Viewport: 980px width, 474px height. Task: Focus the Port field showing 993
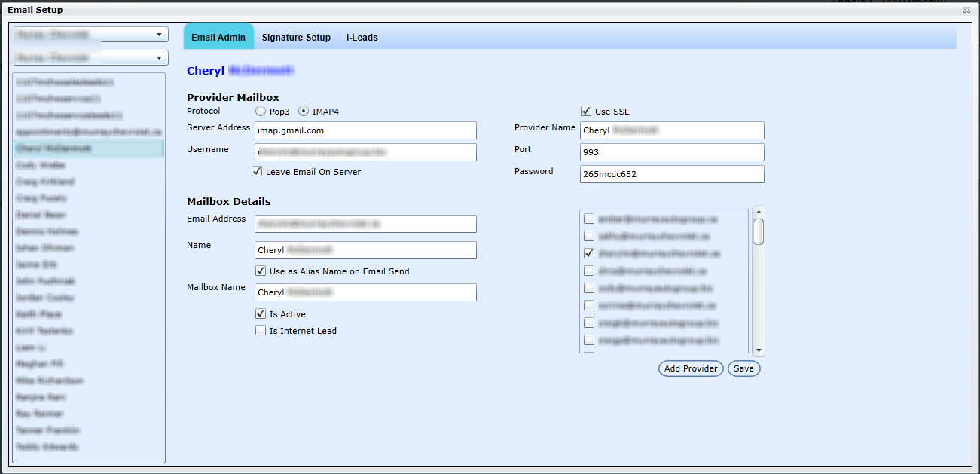click(x=672, y=152)
